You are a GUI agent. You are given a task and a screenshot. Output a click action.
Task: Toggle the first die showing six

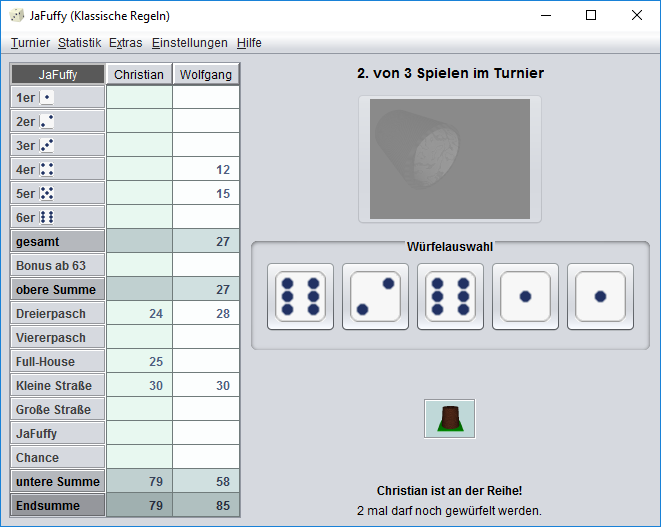[x=300, y=296]
